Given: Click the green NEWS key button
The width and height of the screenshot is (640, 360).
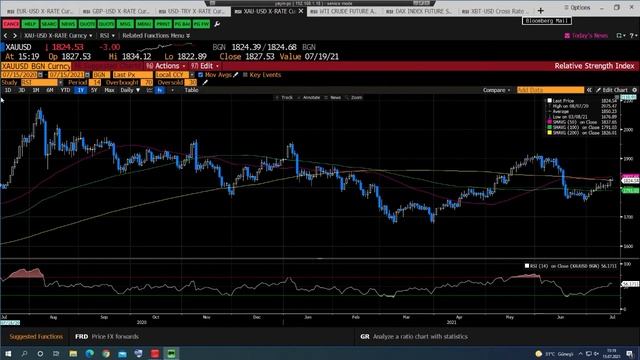Looking at the screenshot, I should 68,24.
